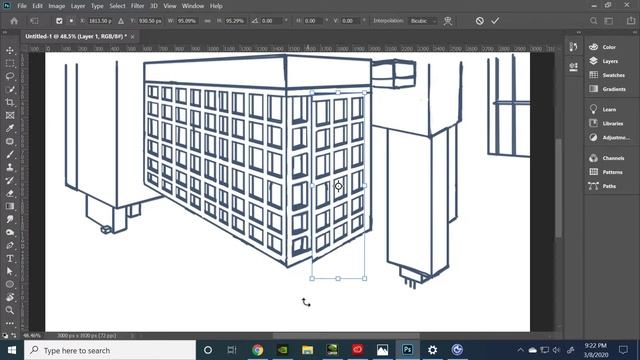Select the Path Selection tool
The width and height of the screenshot is (640, 360).
[10, 271]
